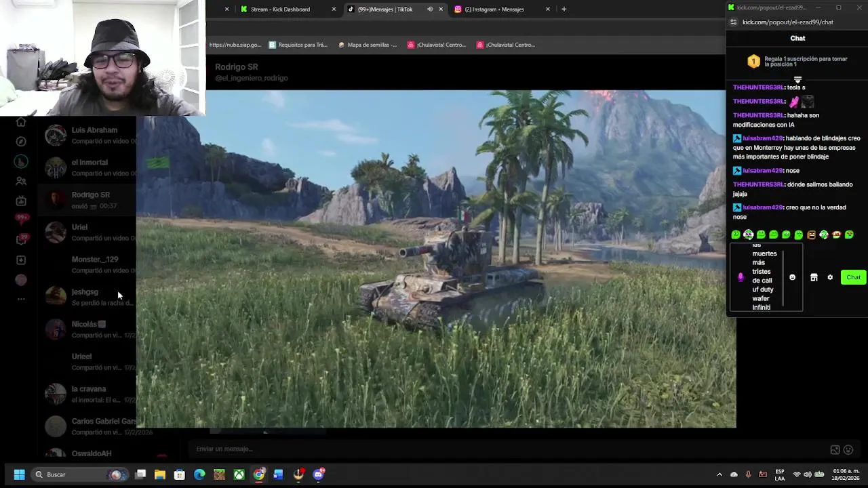Click the Windows Buscar search box
Screen dimensions: 868x488
(80, 474)
